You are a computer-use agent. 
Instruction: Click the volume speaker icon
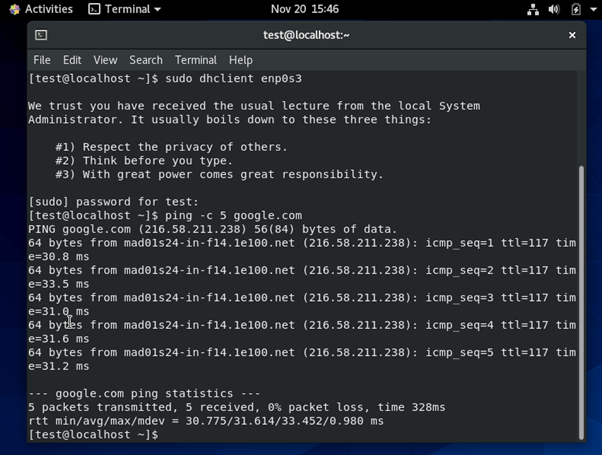coord(554,9)
